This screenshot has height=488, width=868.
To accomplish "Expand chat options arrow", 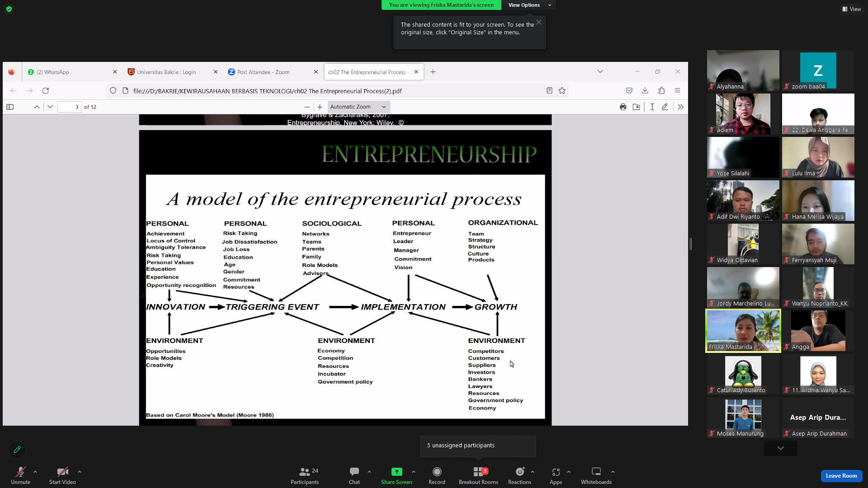I will [369, 472].
